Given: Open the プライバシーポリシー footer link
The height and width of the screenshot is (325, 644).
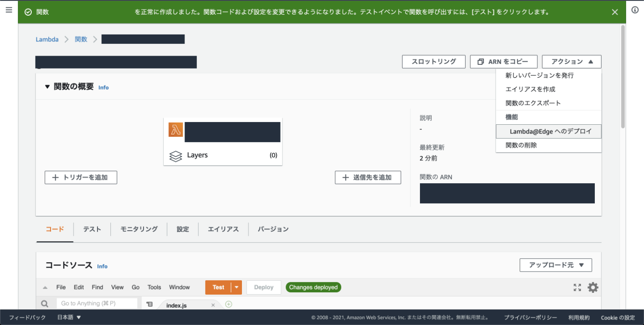Looking at the screenshot, I should coord(530,318).
